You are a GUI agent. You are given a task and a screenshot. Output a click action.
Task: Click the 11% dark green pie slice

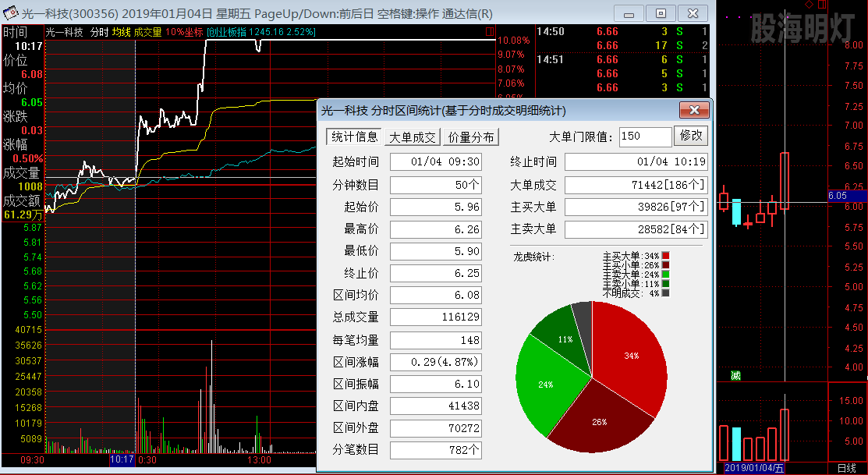coord(565,339)
